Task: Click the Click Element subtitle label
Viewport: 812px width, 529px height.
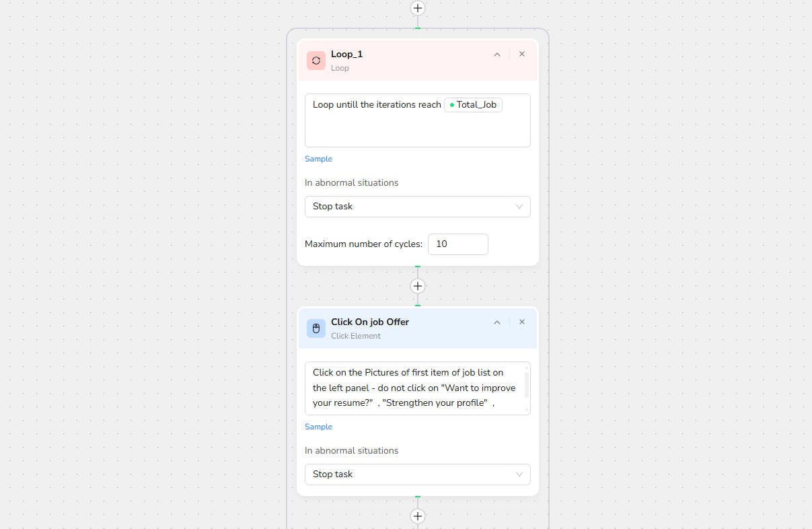Action: pyautogui.click(x=356, y=336)
